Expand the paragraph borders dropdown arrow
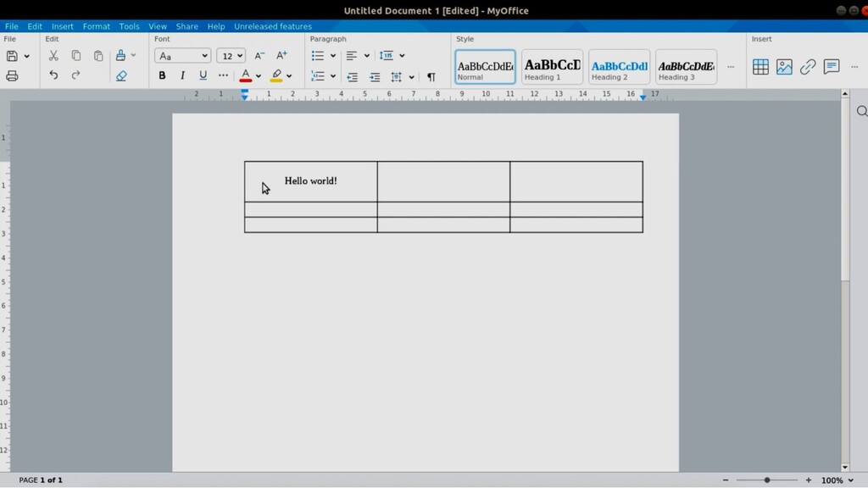 411,77
